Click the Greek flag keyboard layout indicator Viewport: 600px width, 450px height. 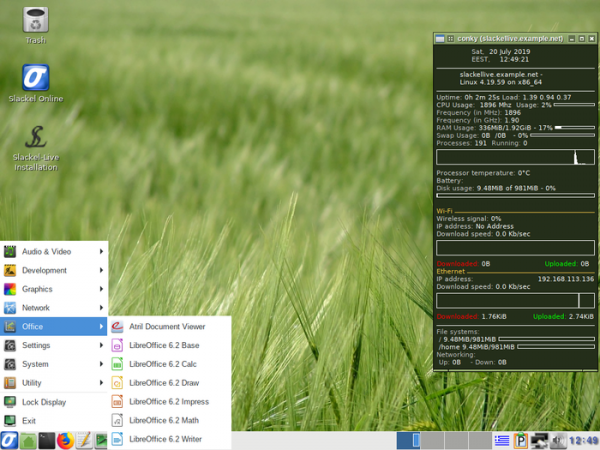502,440
